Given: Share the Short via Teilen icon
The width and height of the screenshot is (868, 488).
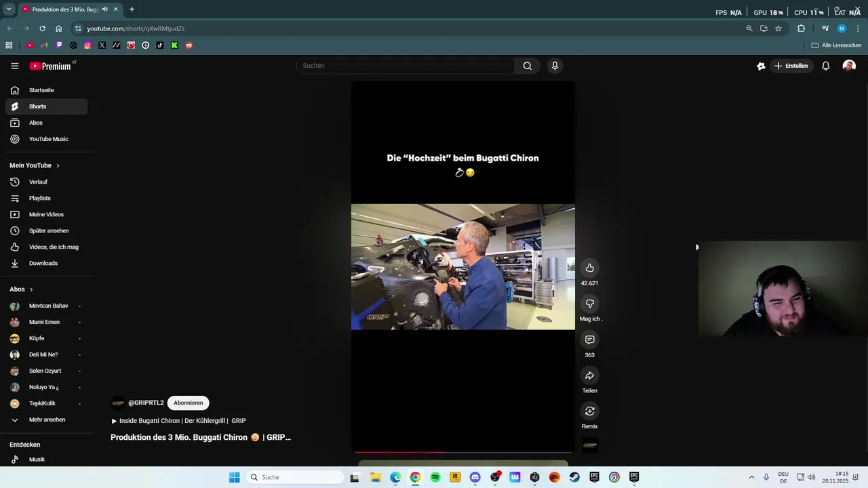Looking at the screenshot, I should point(589,375).
